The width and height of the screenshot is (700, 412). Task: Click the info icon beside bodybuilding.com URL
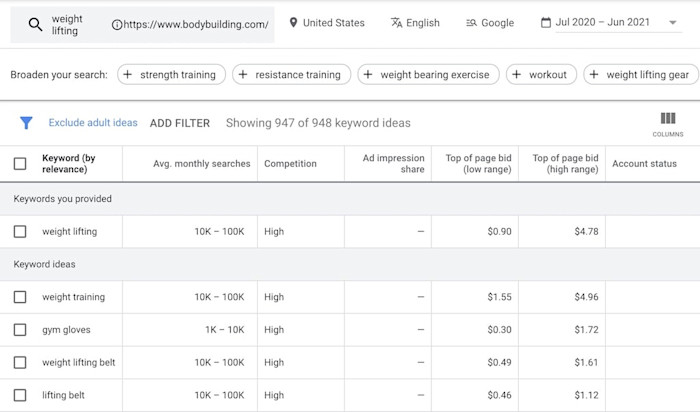coord(119,24)
